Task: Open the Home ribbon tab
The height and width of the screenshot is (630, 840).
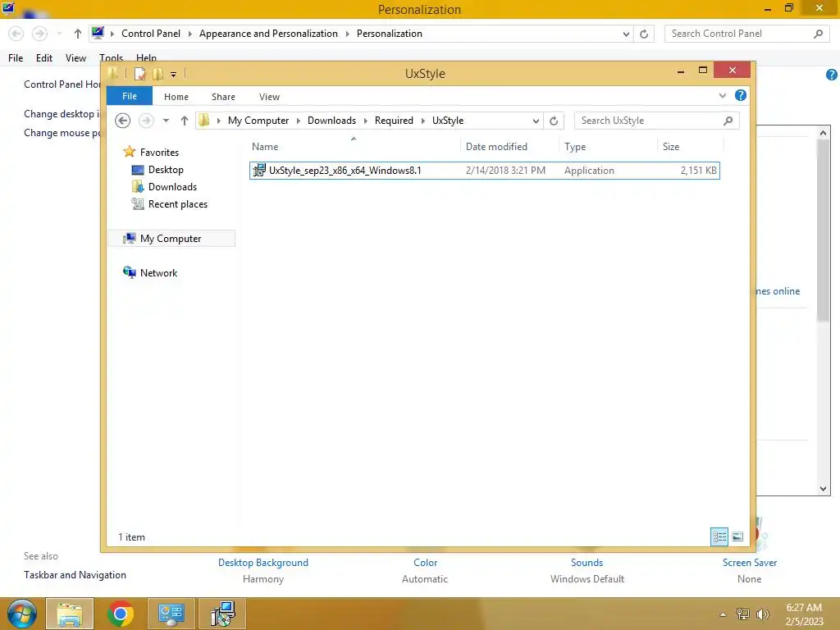Action: click(176, 97)
